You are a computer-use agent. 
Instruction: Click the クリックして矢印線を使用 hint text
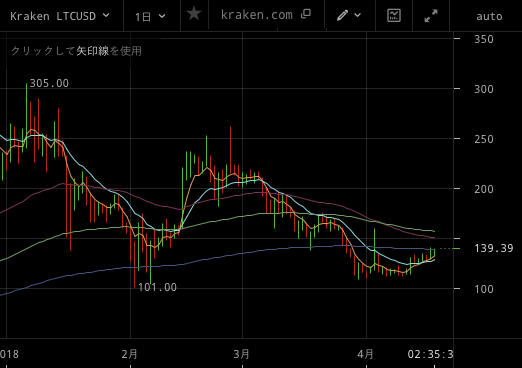tap(76, 51)
